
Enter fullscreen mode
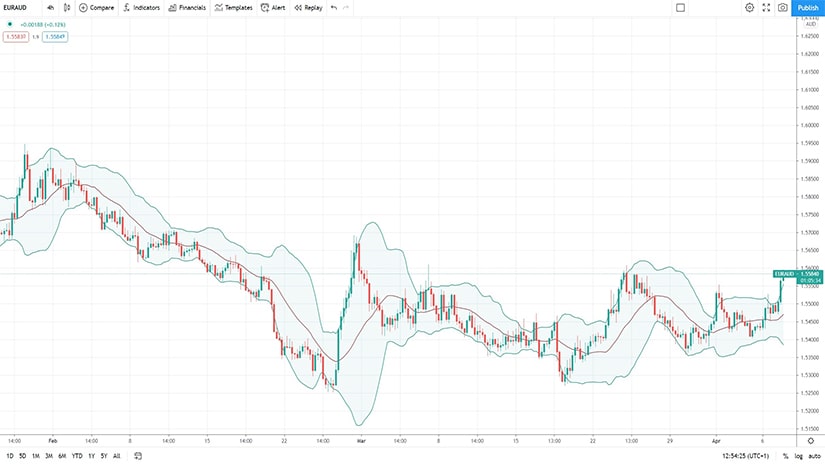[766, 7]
